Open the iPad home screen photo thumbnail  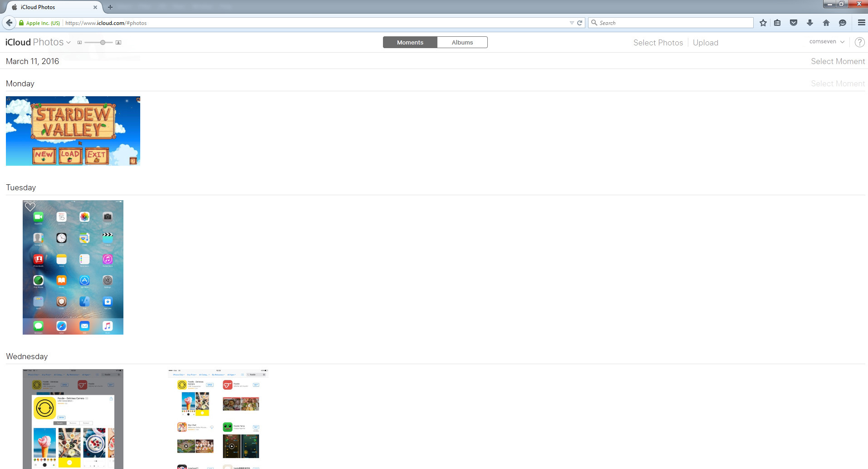[73, 267]
